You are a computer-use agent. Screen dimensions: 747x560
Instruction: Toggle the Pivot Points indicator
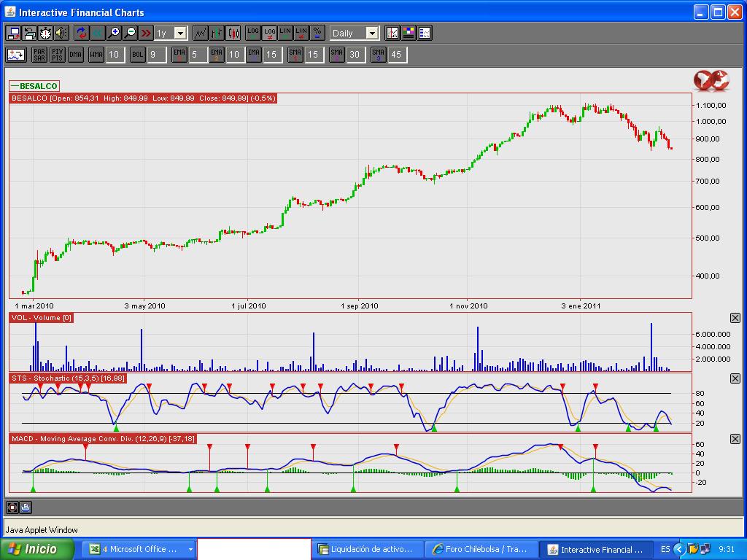(x=58, y=55)
